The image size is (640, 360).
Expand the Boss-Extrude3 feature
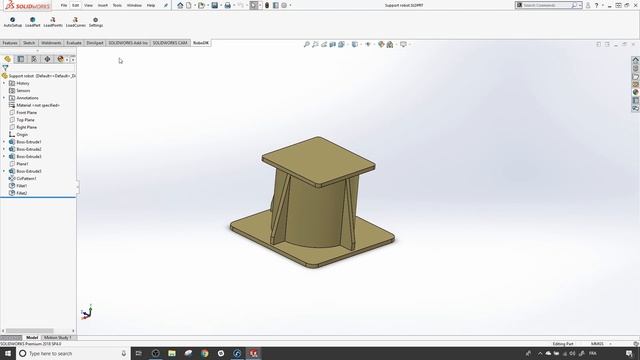4,156
